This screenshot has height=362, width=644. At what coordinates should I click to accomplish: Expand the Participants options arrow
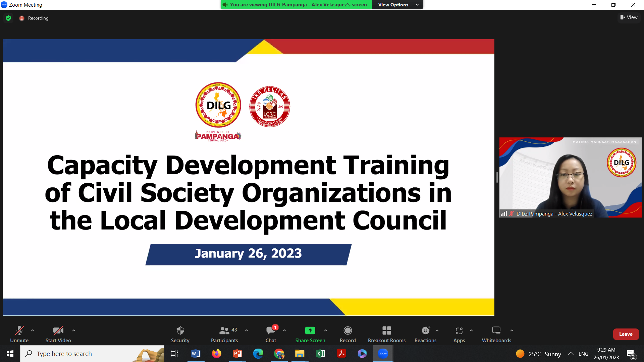point(247,330)
